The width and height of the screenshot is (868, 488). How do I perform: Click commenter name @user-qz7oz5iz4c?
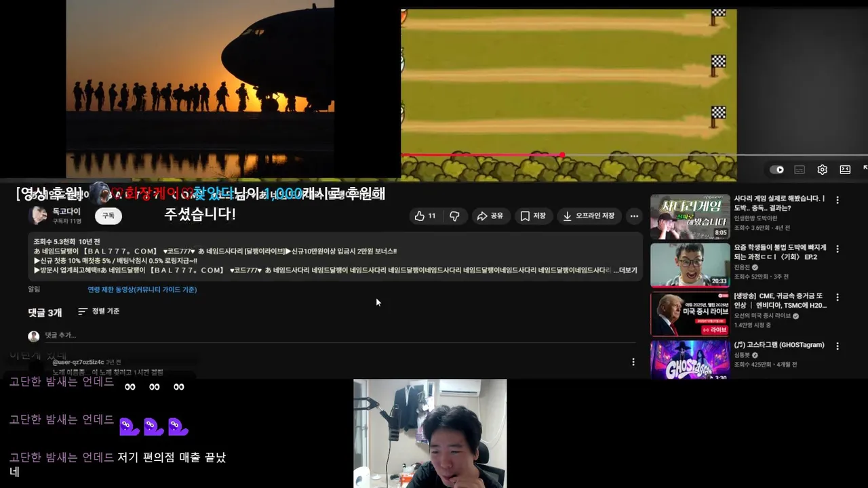[78, 363]
